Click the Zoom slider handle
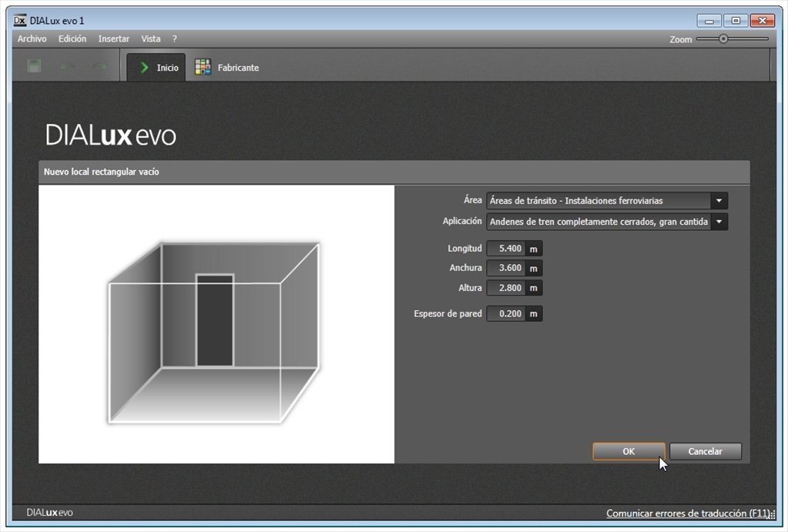 click(x=723, y=38)
